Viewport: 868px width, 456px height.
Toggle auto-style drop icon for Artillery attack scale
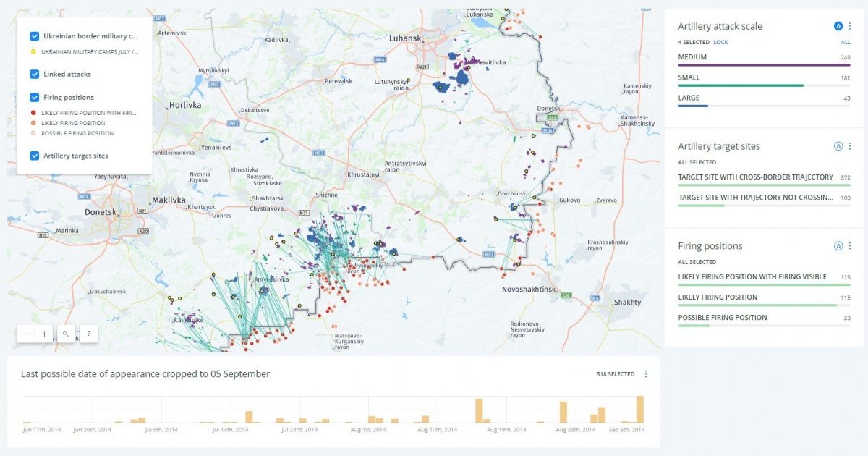(x=838, y=26)
